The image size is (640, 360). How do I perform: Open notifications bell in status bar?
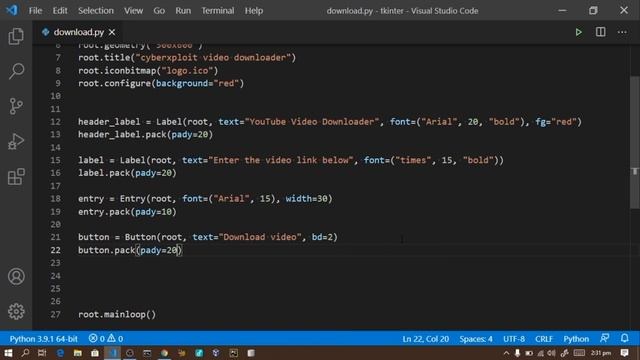click(624, 338)
